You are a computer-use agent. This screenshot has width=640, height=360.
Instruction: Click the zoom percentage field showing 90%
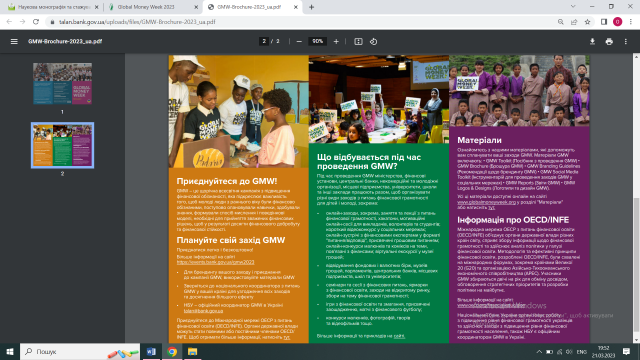[x=317, y=41]
